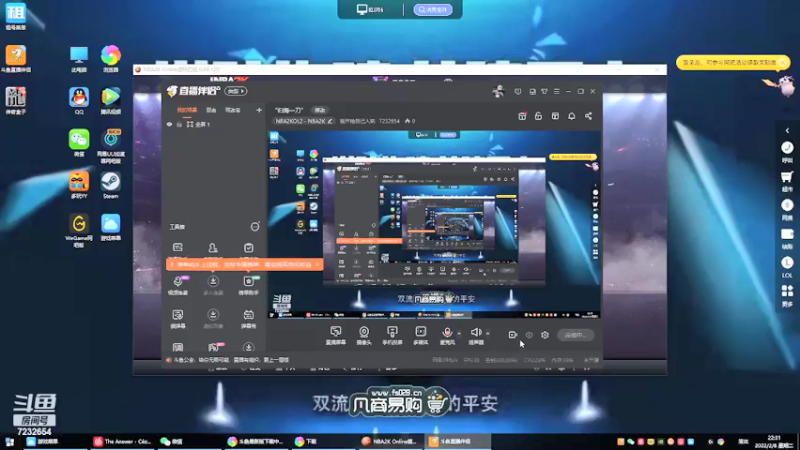The height and width of the screenshot is (450, 800).
Task: Toggle lock on the fullscreen 1 source
Action: [x=179, y=124]
